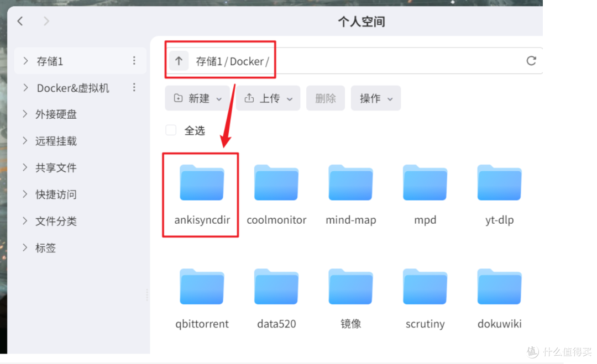
Task: Navigate up a level with the up-arrow icon
Action: pyautogui.click(x=178, y=60)
